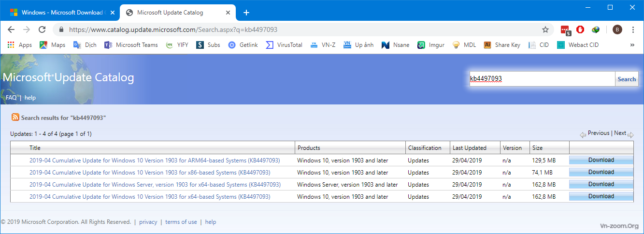Open the Subs bookmark
The height and width of the screenshot is (234, 644).
(x=208, y=45)
